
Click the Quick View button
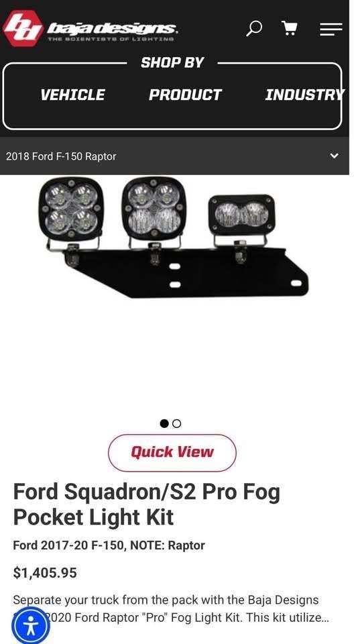click(x=172, y=453)
